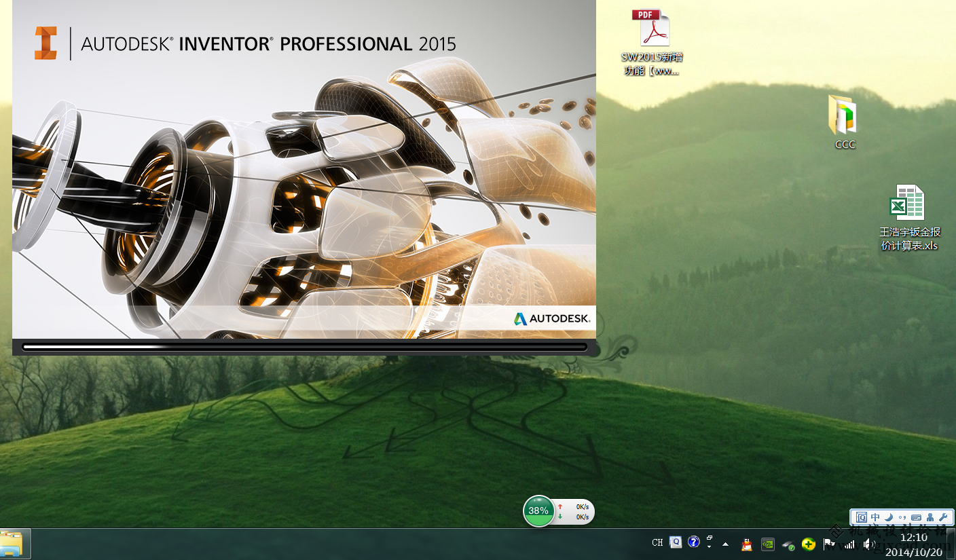Click the CH language indicator

coord(657,542)
